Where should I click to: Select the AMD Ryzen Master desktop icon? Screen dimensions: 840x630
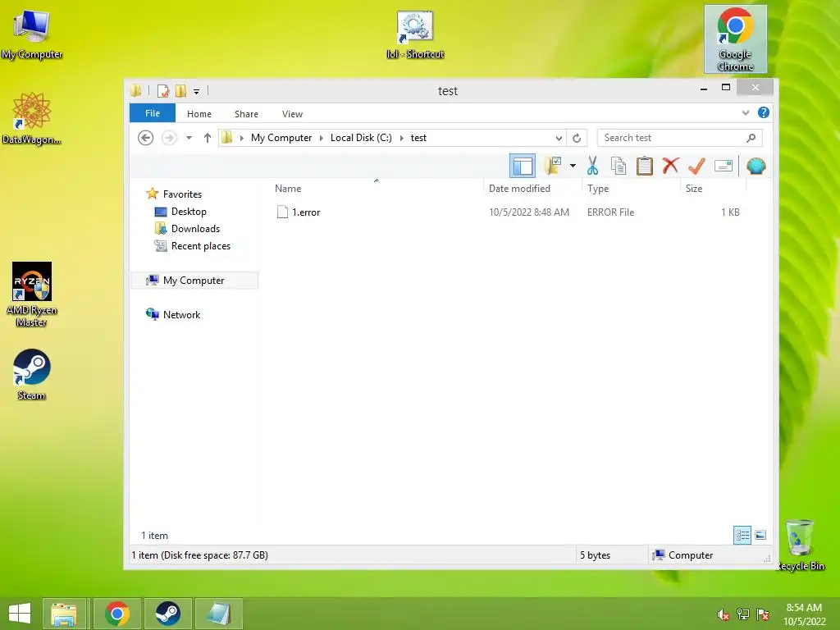coord(32,294)
